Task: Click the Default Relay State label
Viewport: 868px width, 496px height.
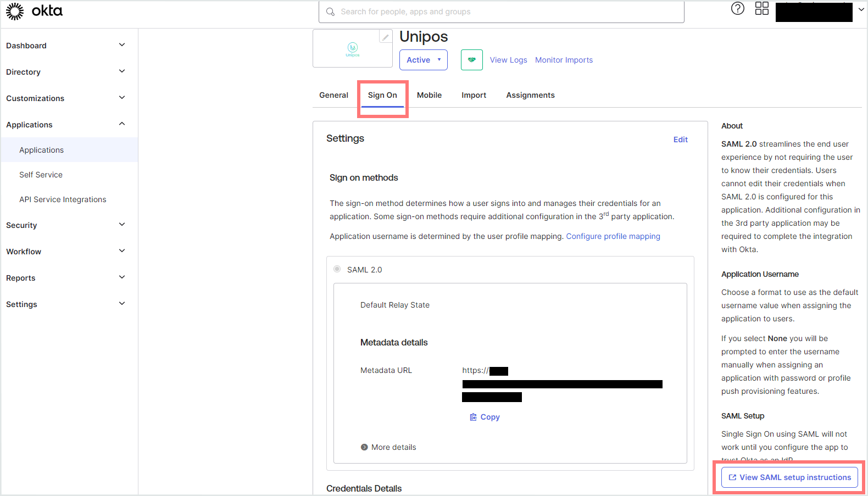Action: 395,305
